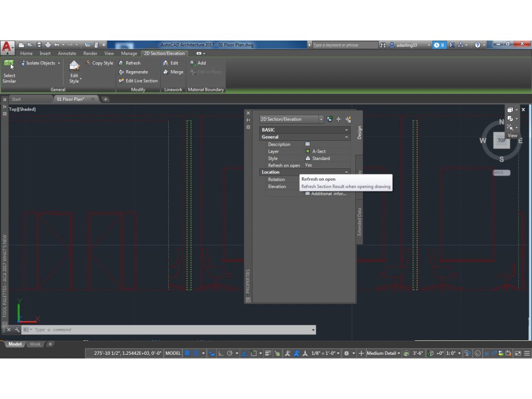Click the Autodesk Exchange Apps X icon
Screen dimensions: 532x399
pos(451,45)
